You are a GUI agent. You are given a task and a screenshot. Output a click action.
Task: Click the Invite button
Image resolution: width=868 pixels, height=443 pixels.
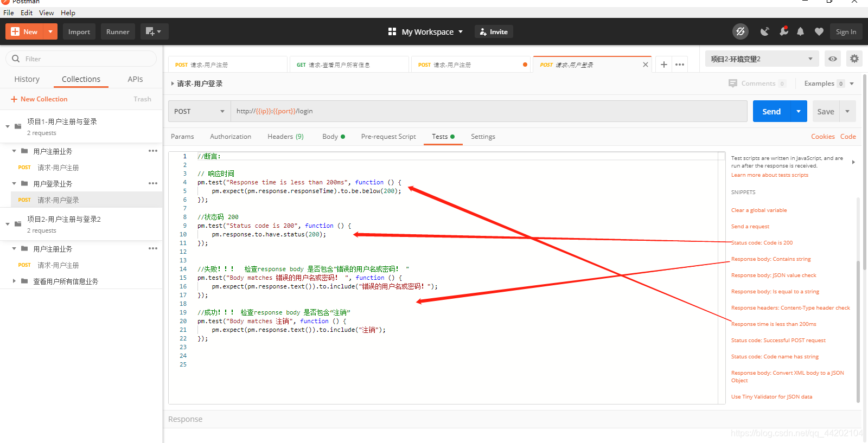pos(494,31)
